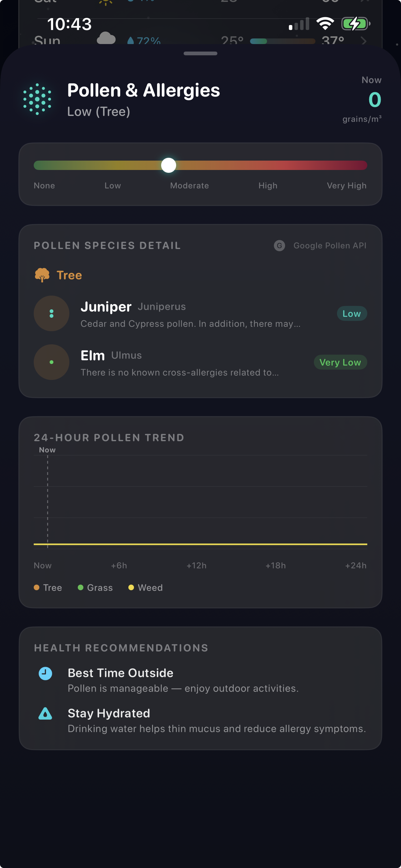This screenshot has width=401, height=868.
Task: Expand Juniper truncated description text
Action: point(191,324)
